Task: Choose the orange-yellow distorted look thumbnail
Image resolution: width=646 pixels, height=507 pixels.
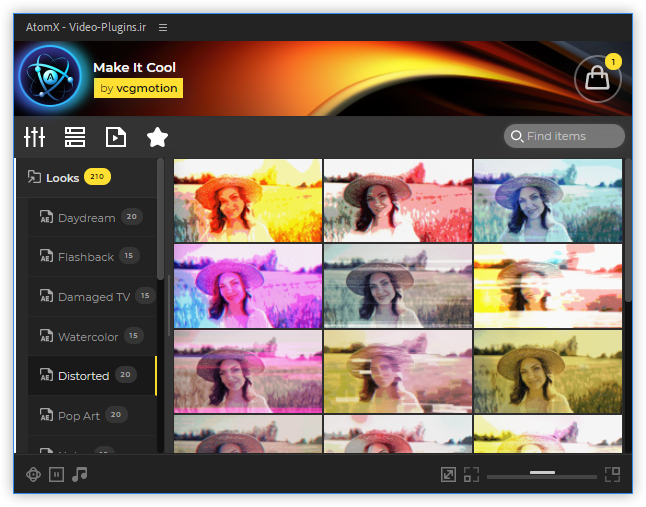Action: [x=248, y=201]
